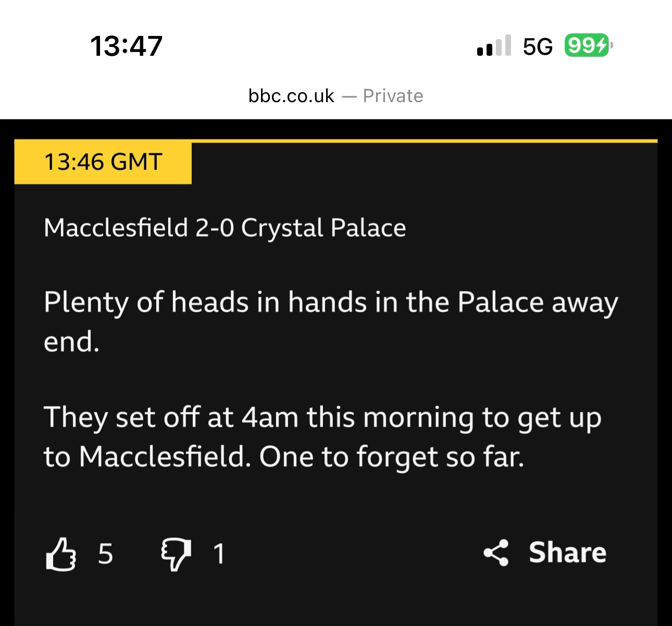Tap the cellular signal bars icon
This screenshot has width=672, height=626.
(493, 46)
